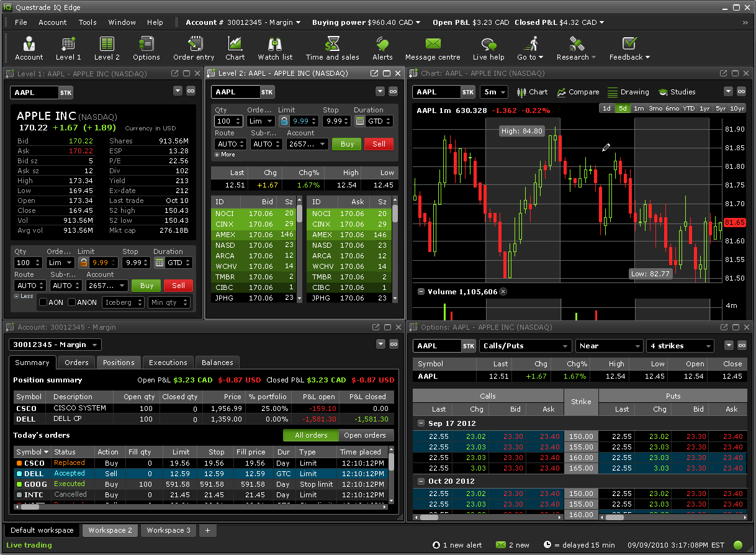Enable the ANON checkbox
The width and height of the screenshot is (756, 555).
(72, 302)
